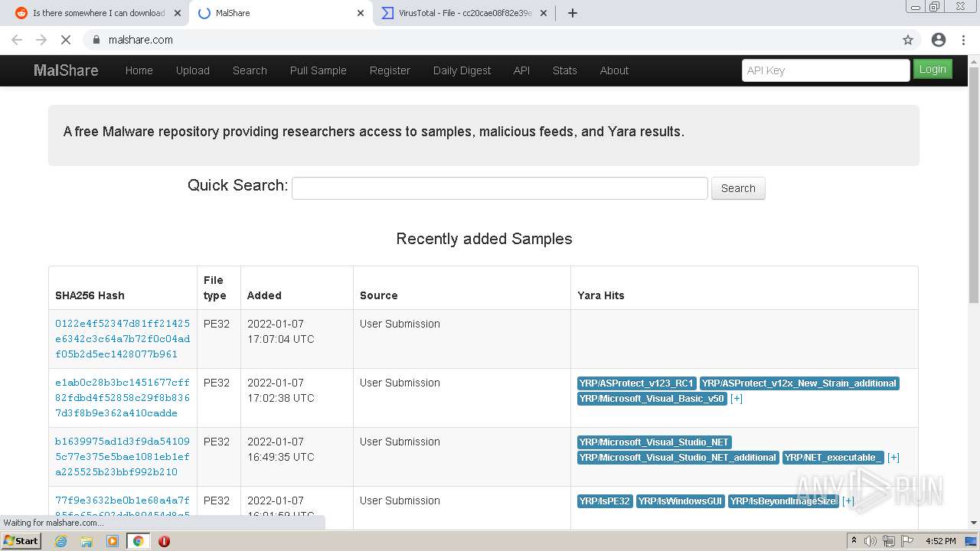Click red stop-sign taskbar icon
980x551 pixels.
coord(164,541)
